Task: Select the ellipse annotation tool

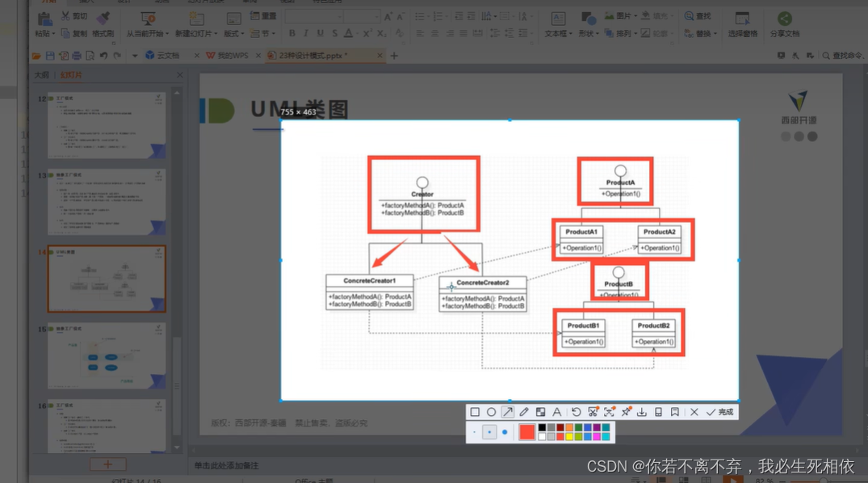Action: [492, 412]
